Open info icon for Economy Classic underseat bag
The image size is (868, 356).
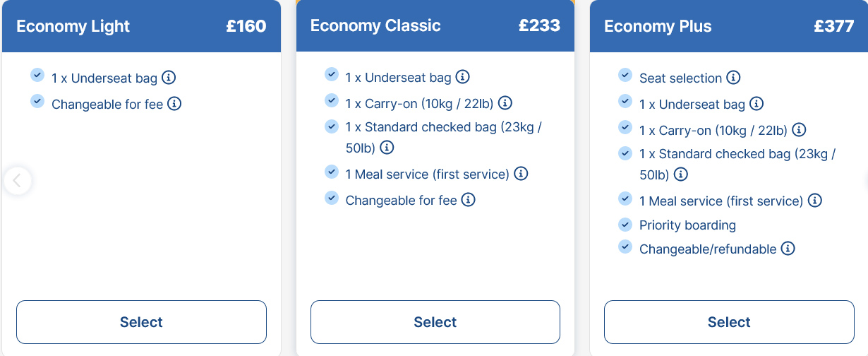click(462, 77)
